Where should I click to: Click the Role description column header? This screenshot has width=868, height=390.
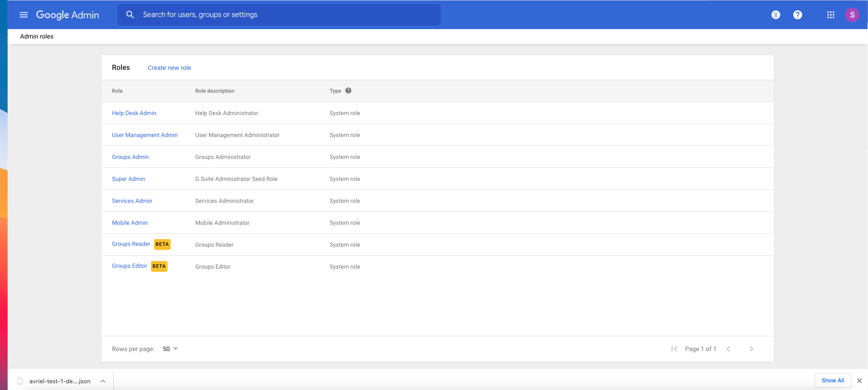coord(215,91)
